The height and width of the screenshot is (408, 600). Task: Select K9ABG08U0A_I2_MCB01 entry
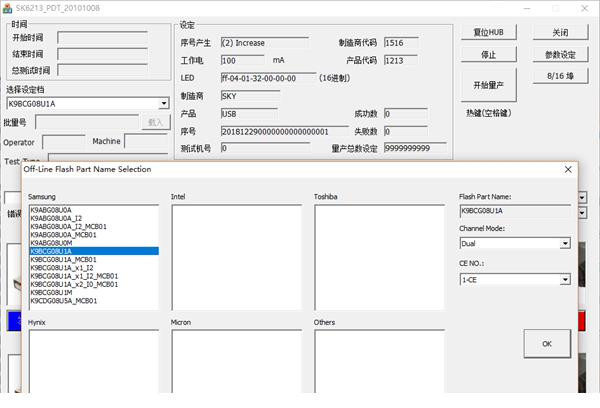[x=94, y=227]
